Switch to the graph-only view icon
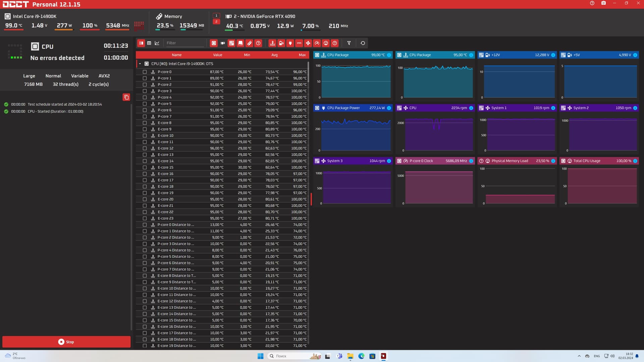 [x=157, y=43]
